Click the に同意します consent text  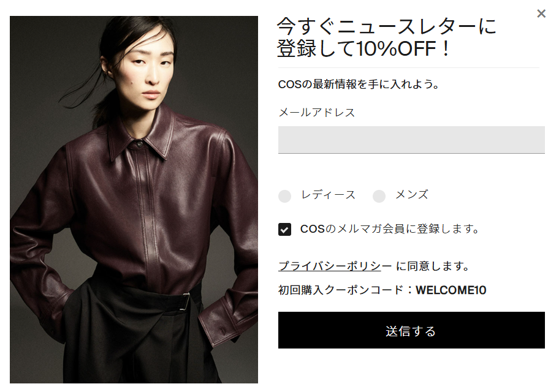[433, 266]
